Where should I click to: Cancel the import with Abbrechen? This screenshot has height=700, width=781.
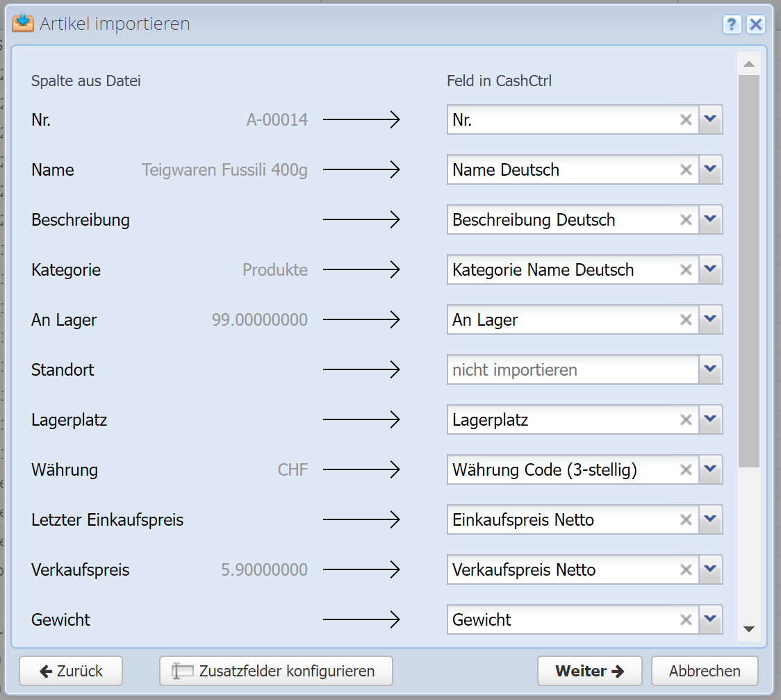coord(705,671)
